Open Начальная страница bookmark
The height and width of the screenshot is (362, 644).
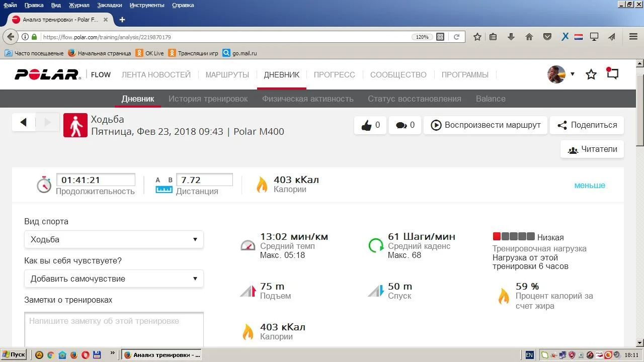coord(100,53)
